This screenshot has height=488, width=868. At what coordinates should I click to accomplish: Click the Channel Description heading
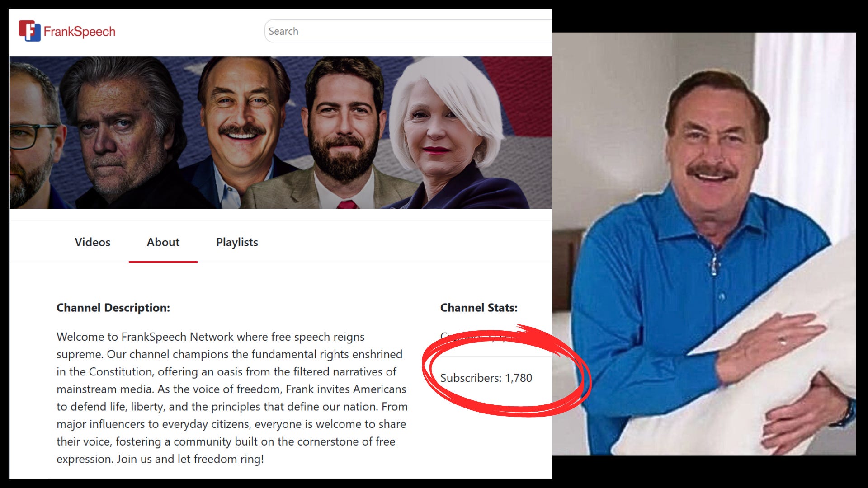(x=113, y=308)
